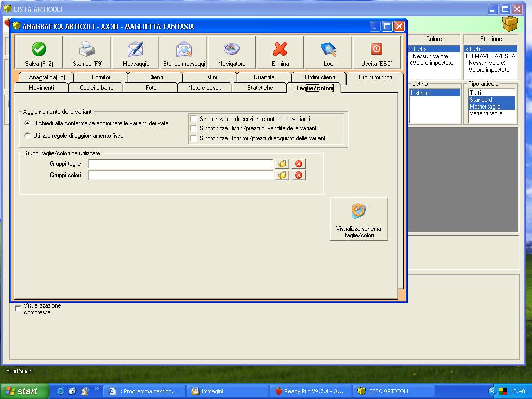Viewport: 532px width, 399px height.
Task: Click the Colore column header
Action: [434, 39]
